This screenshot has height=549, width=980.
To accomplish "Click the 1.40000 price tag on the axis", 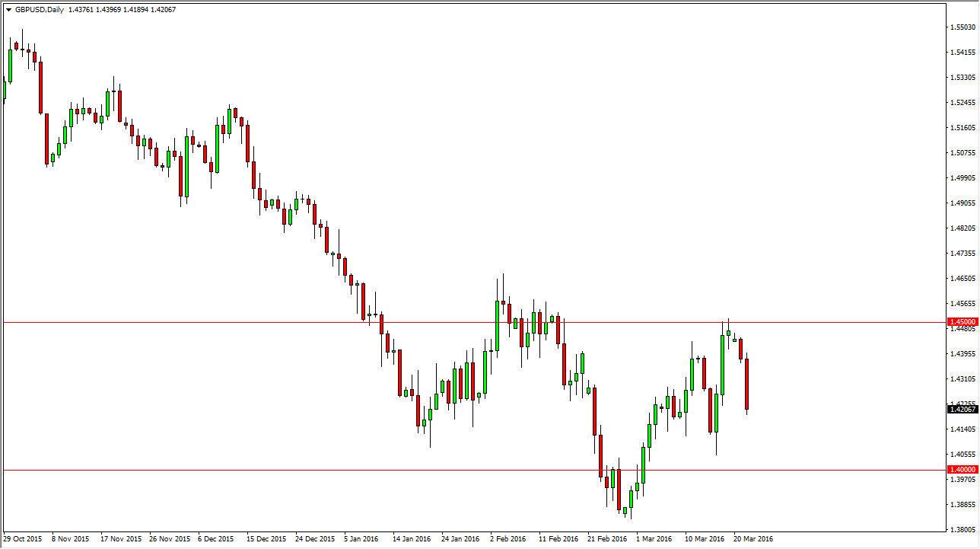I will [x=963, y=470].
